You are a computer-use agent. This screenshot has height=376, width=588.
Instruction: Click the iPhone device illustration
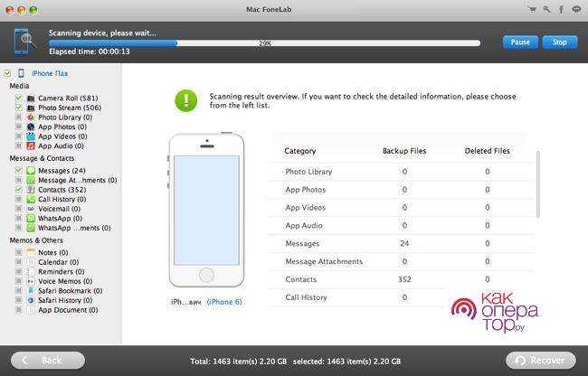click(206, 210)
